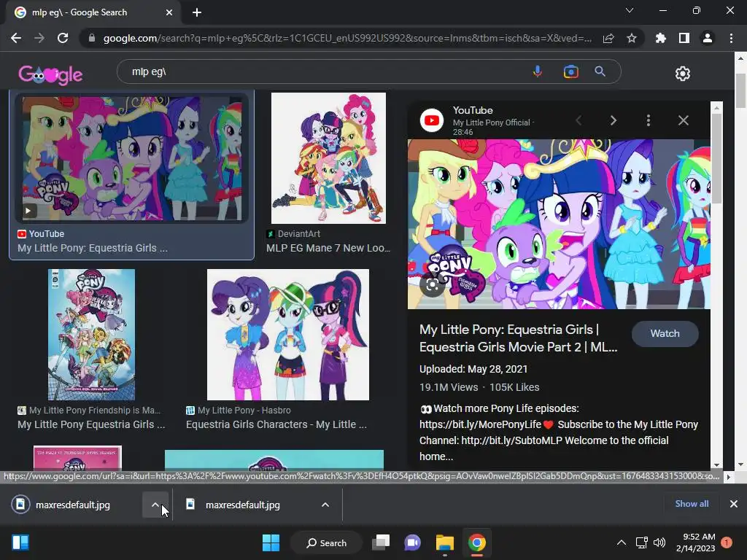The height and width of the screenshot is (560, 747).
Task: Toggle Chrome side panel
Action: 684,38
